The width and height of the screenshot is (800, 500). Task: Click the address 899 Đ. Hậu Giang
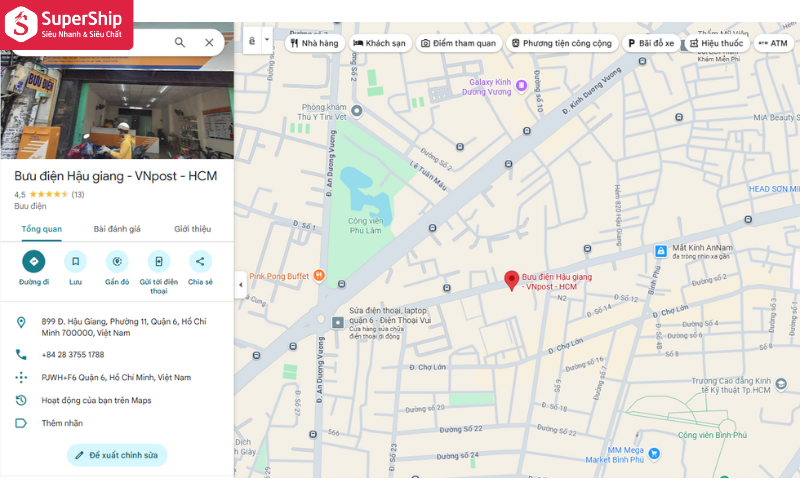(124, 327)
